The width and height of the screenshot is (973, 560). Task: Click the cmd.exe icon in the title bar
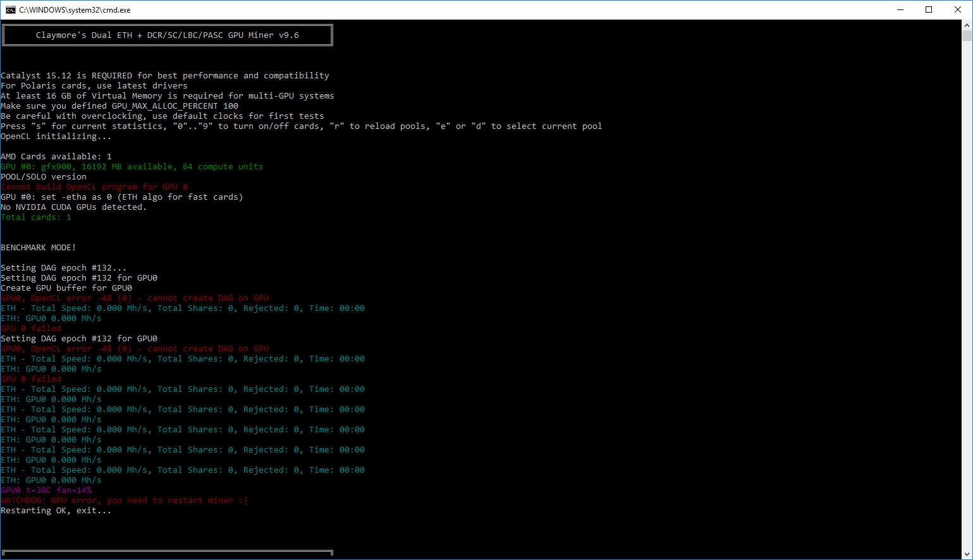[x=11, y=9]
